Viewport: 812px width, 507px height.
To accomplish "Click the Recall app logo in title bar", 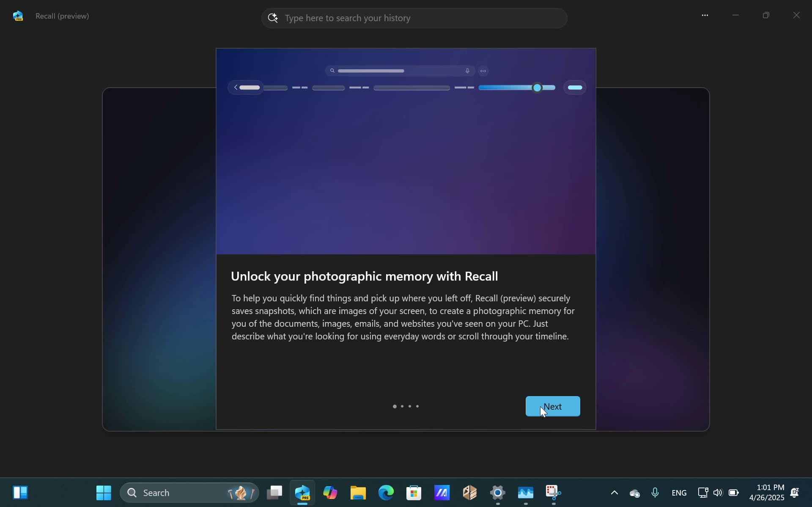I will (x=18, y=16).
